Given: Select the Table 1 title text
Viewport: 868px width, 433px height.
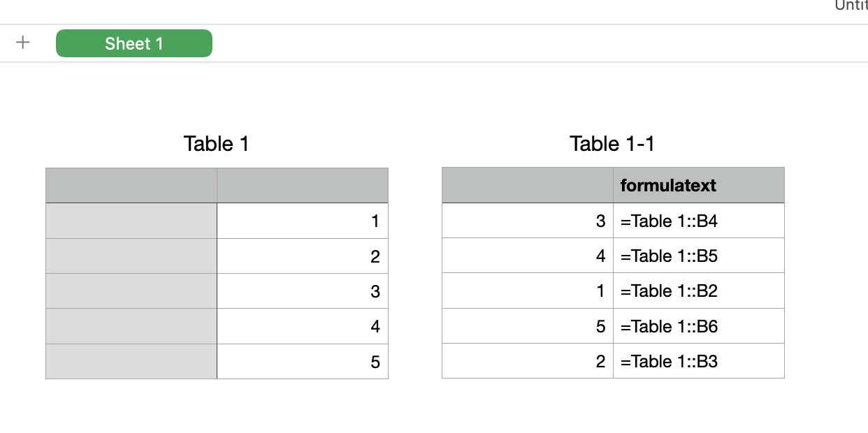Looking at the screenshot, I should coord(216,144).
